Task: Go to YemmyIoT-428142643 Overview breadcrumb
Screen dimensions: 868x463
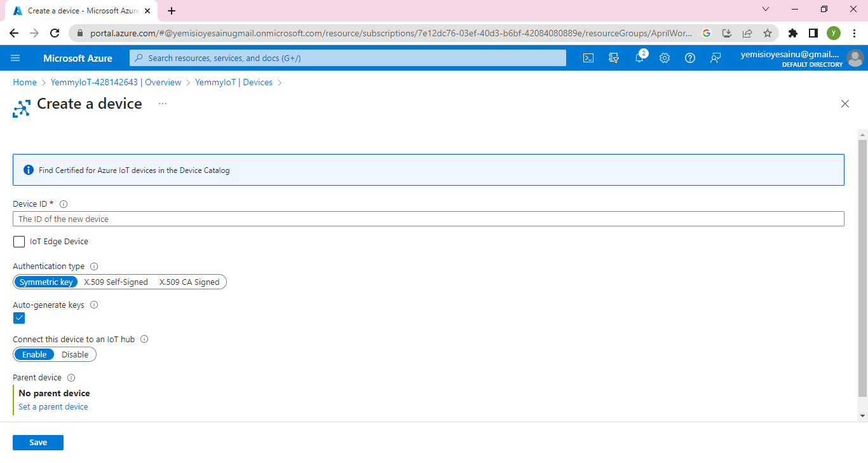Action: [x=116, y=82]
